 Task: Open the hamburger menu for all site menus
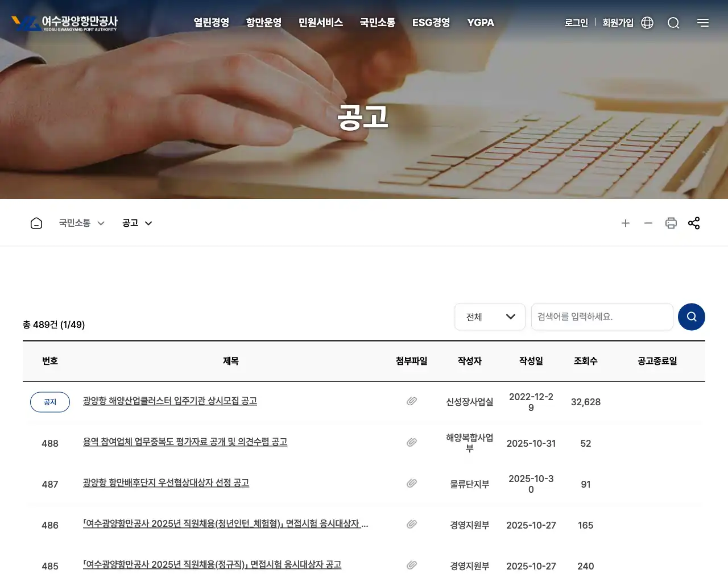703,23
